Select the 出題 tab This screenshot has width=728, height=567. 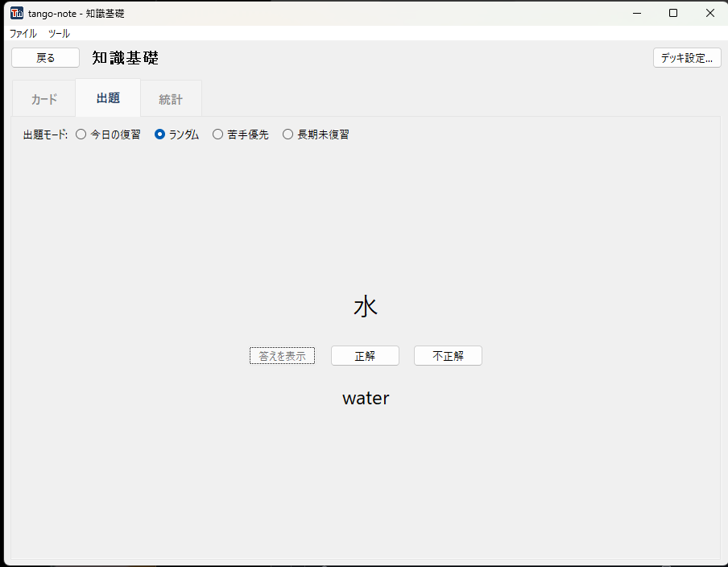108,98
